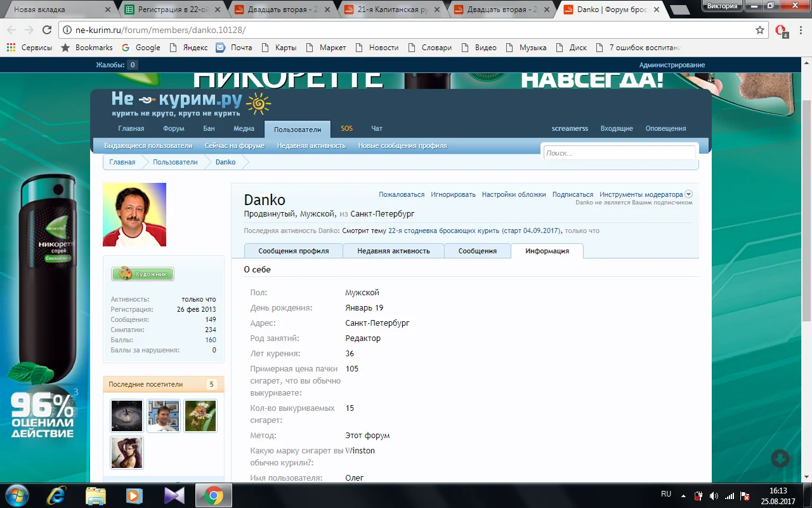Click the Подписаться link
This screenshot has width=812, height=508.
(572, 194)
